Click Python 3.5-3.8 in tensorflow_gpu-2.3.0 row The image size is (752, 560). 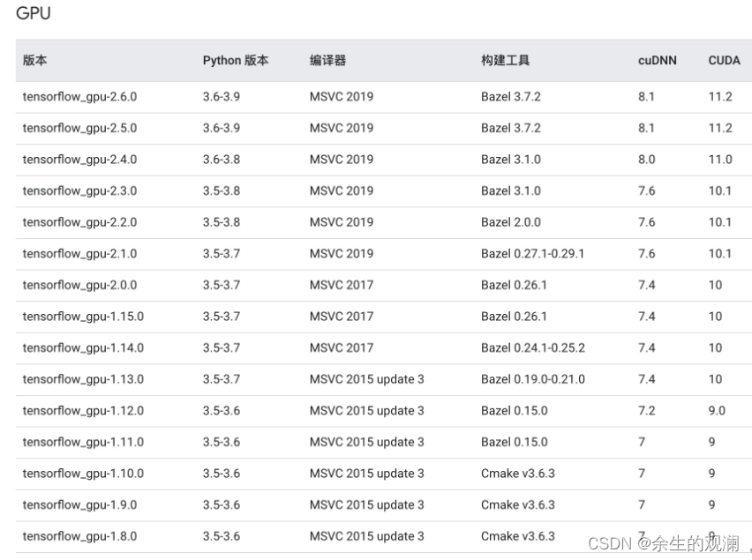coord(221,191)
